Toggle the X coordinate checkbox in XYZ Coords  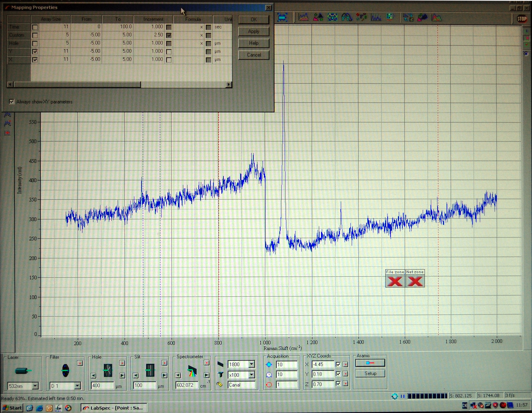338,364
